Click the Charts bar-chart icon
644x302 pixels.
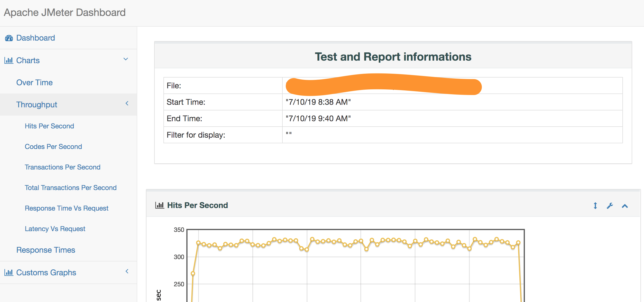click(x=9, y=61)
